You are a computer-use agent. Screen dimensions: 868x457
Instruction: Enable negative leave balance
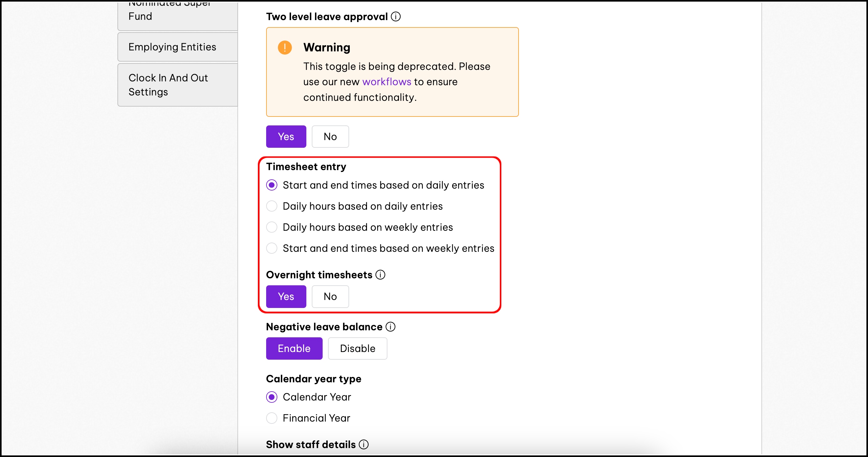pyautogui.click(x=294, y=348)
